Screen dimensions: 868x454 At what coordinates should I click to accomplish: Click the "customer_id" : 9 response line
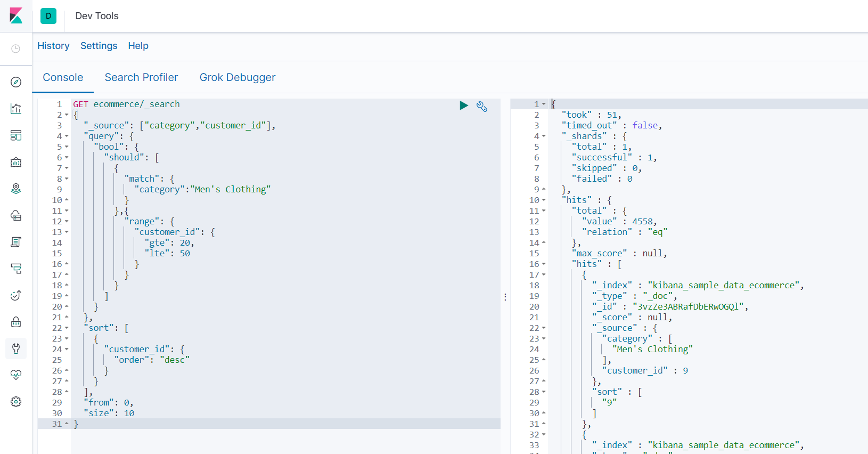pyautogui.click(x=645, y=370)
